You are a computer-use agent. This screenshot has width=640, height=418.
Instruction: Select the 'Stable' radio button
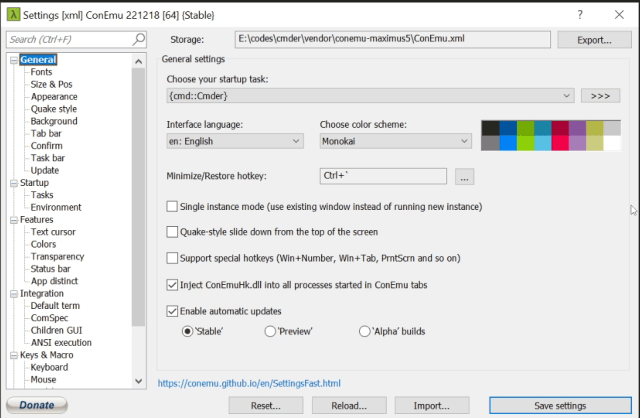pyautogui.click(x=187, y=331)
